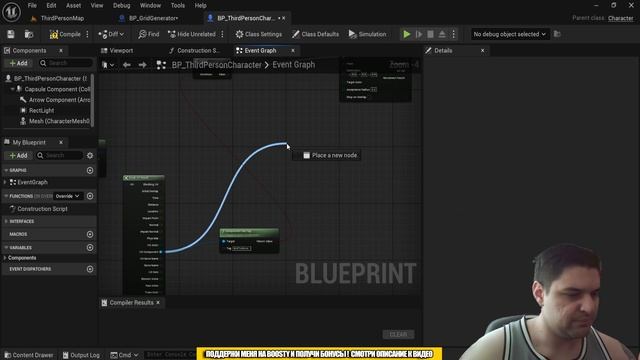
Task: Click the My Blueprint search field
Action: 59,156
